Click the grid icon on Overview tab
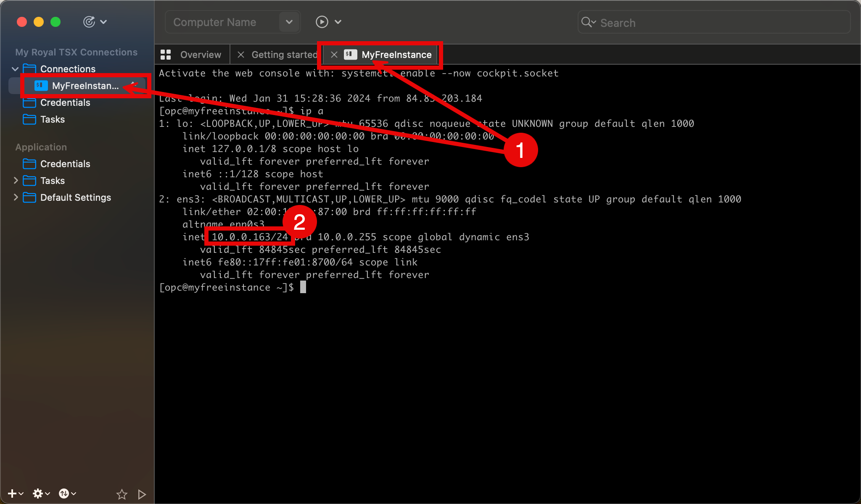The width and height of the screenshot is (861, 504). coord(166,55)
